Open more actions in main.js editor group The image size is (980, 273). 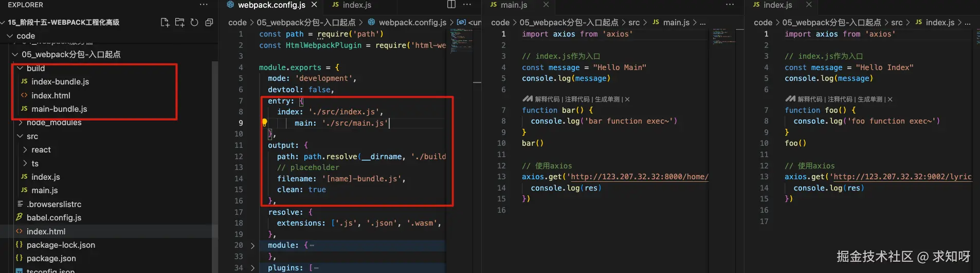coord(730,5)
